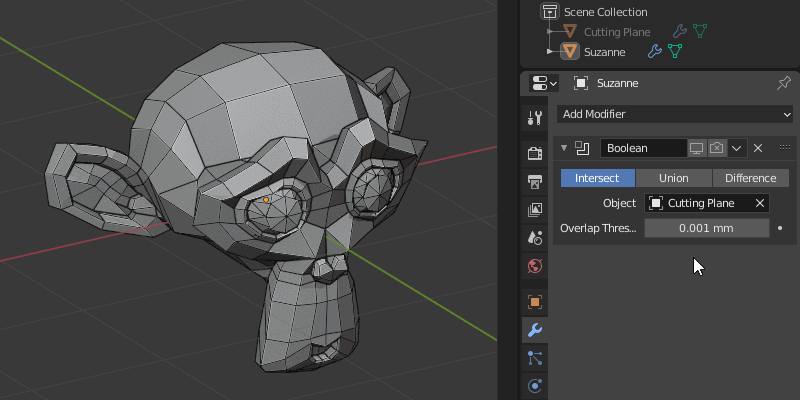The width and height of the screenshot is (800, 400).
Task: Click the modifier wrench icon on Suzanne row
Action: [655, 51]
